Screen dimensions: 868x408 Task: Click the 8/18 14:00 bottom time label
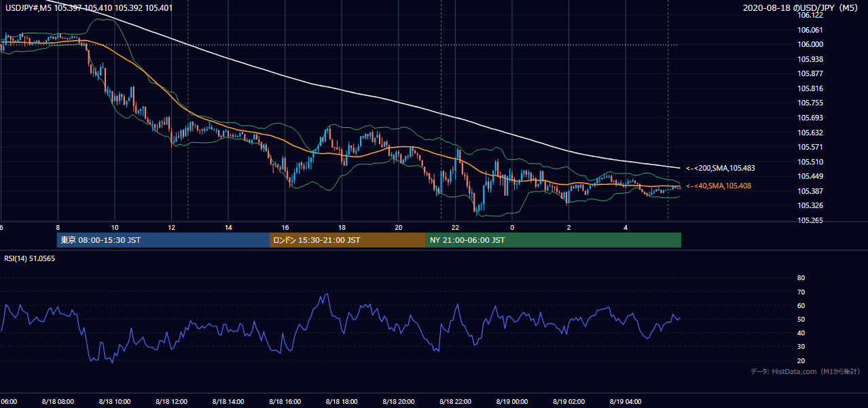(228, 401)
